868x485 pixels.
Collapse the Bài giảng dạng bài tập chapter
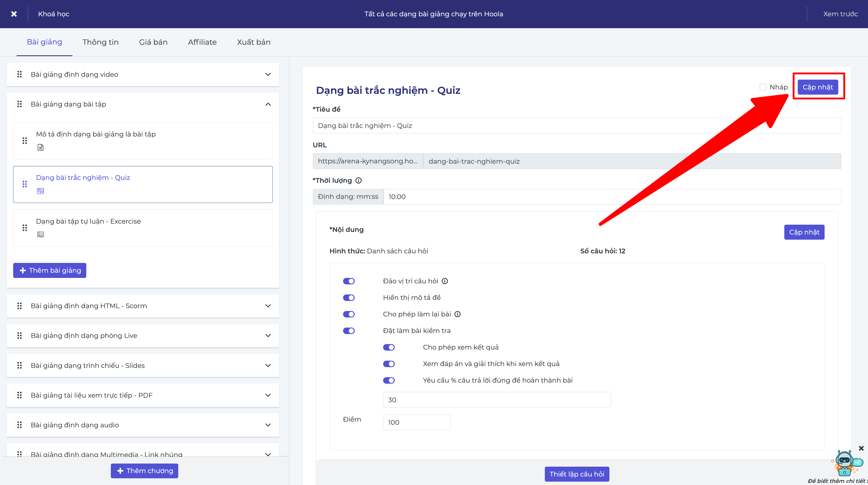(268, 104)
